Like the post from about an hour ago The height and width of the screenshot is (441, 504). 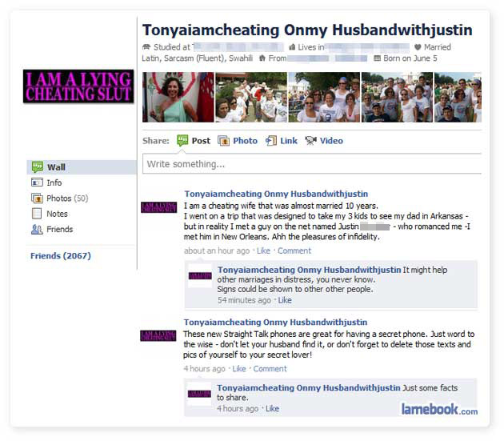[263, 251]
